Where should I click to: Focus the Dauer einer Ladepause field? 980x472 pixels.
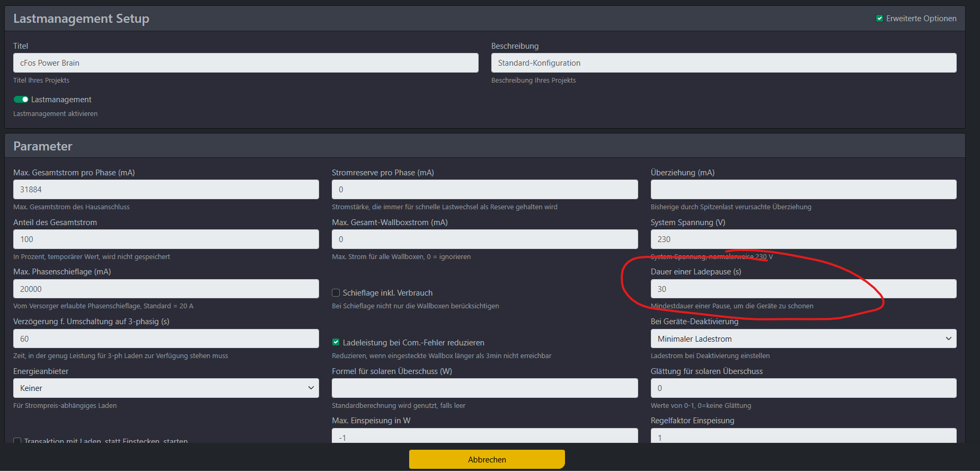click(x=803, y=289)
